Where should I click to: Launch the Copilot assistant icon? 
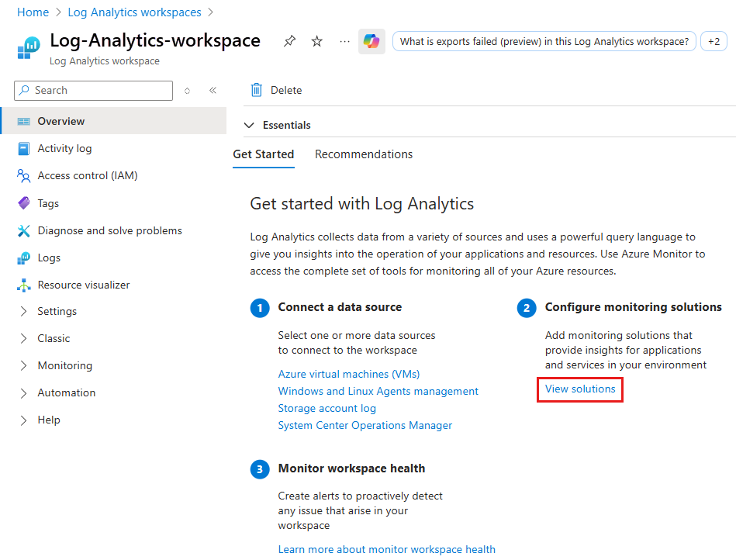[371, 41]
